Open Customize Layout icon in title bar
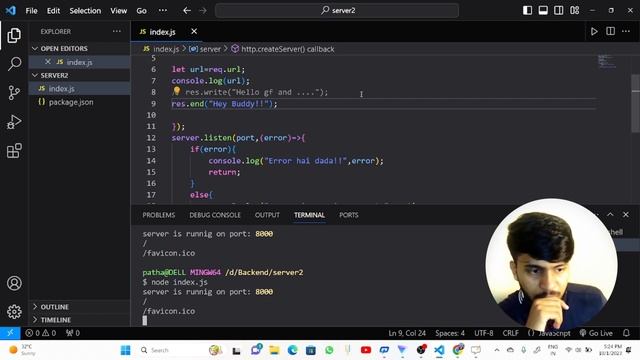Screen dimensions: 640x360 (574, 10)
